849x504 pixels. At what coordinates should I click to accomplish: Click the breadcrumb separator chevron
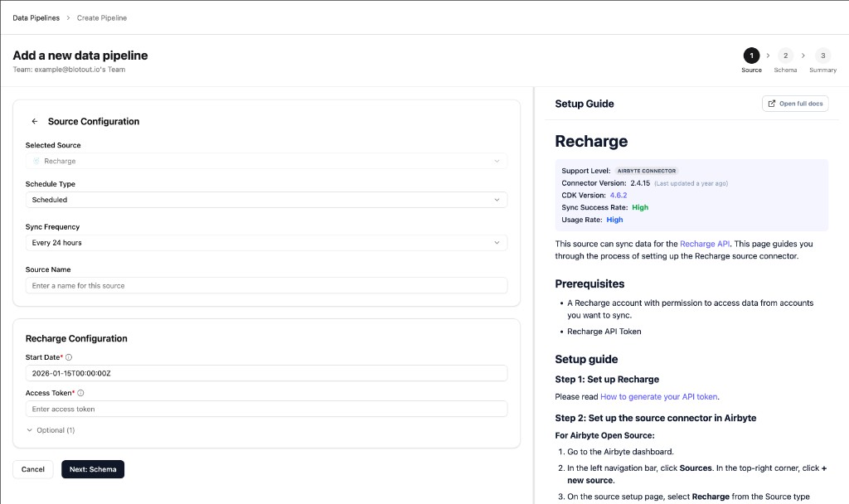click(x=68, y=18)
